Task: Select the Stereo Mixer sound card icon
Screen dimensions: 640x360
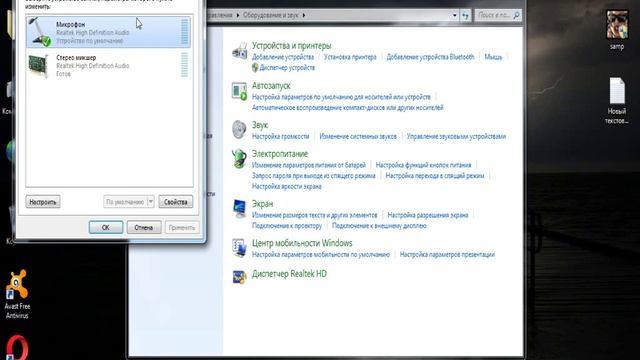Action: click(x=39, y=66)
